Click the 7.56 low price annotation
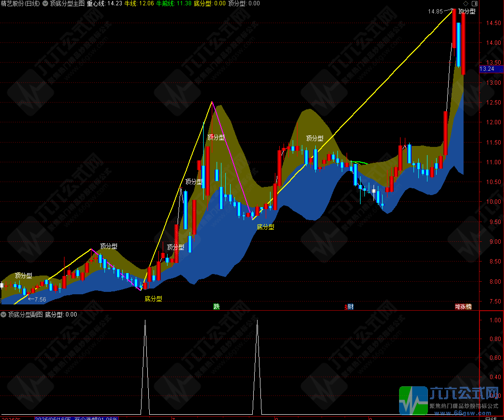The height and width of the screenshot is (420, 504). tap(39, 299)
